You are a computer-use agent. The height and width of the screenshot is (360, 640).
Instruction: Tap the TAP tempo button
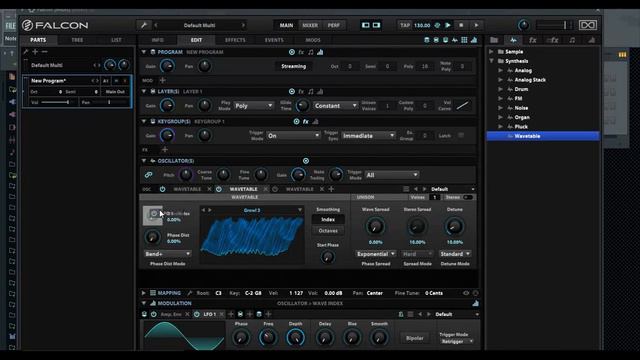coord(404,25)
